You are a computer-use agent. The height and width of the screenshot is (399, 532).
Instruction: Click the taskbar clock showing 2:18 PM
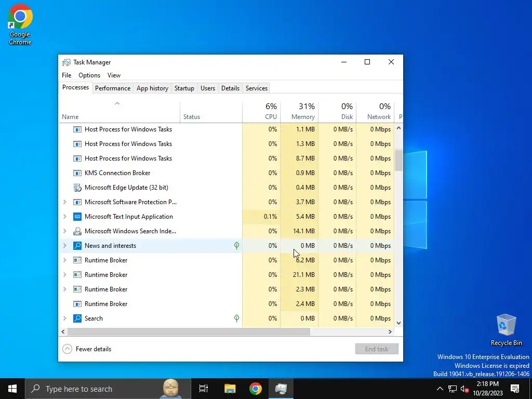coord(487,389)
